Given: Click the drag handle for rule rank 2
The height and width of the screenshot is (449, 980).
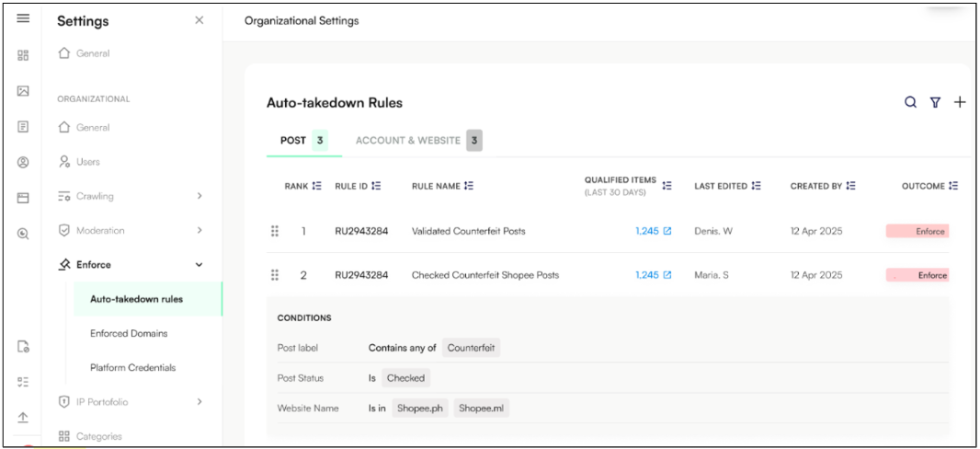Looking at the screenshot, I should tap(274, 275).
